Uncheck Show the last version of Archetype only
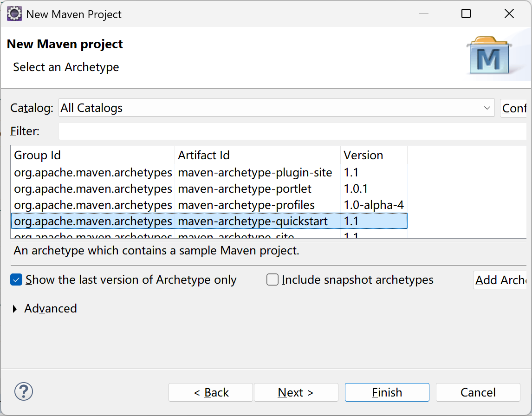 [x=16, y=280]
